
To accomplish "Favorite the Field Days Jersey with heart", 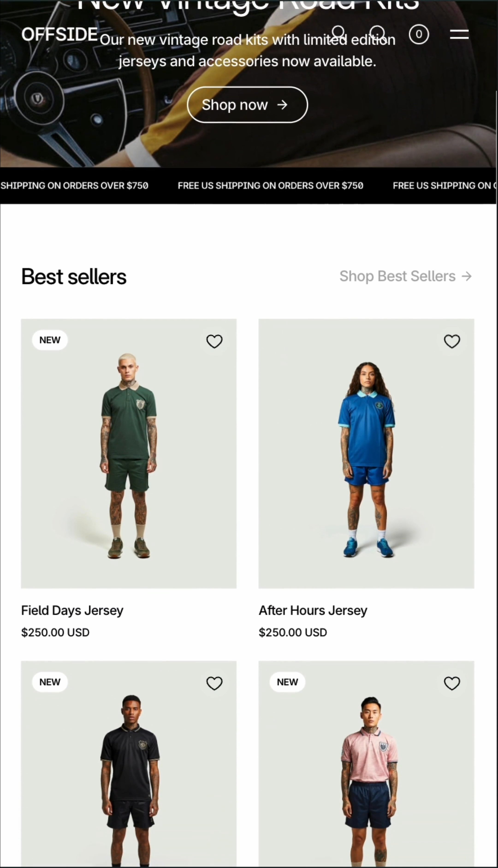I will [x=214, y=341].
